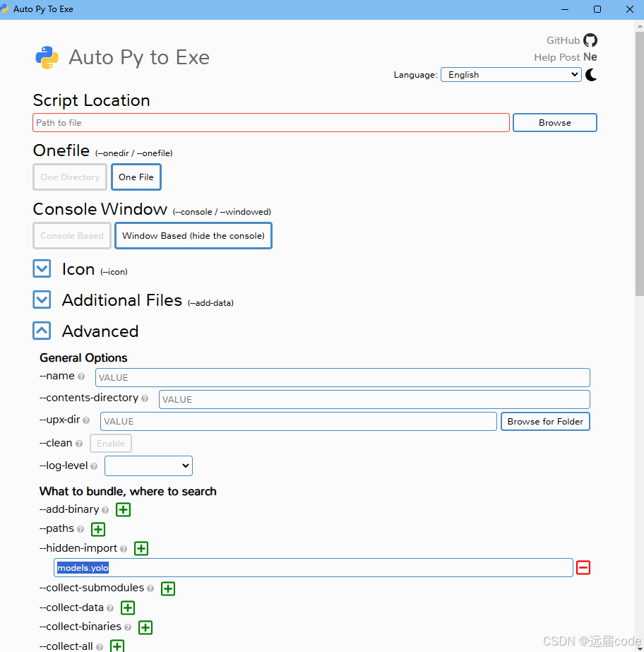Image resolution: width=644 pixels, height=652 pixels.
Task: Click the Advanced section heading
Action: coord(100,331)
